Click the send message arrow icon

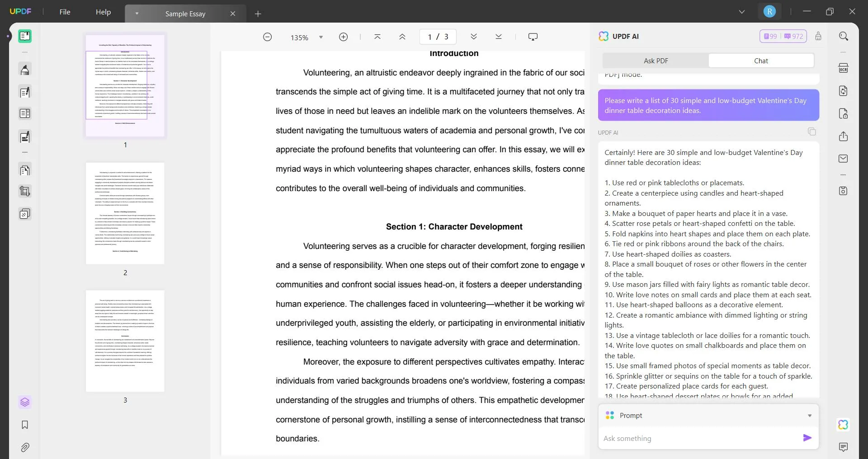[807, 438]
